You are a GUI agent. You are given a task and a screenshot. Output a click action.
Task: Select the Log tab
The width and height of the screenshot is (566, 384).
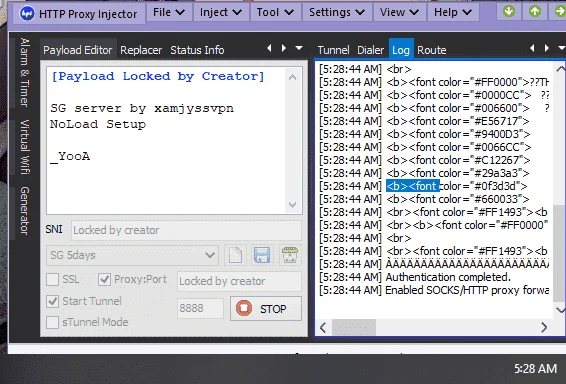[401, 50]
